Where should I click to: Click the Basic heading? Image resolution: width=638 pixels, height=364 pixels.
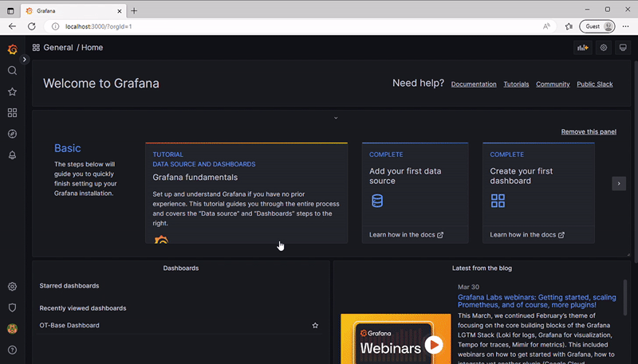pyautogui.click(x=68, y=148)
